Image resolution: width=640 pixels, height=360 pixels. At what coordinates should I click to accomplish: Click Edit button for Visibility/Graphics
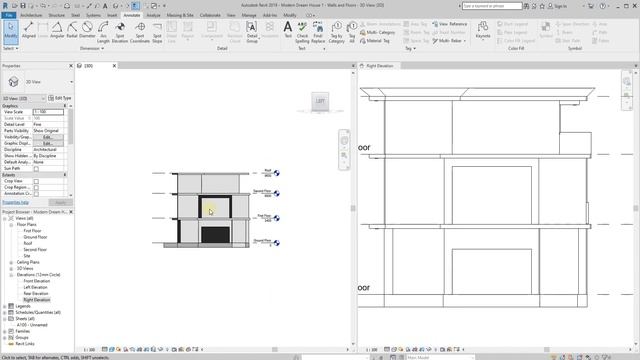click(x=48, y=137)
